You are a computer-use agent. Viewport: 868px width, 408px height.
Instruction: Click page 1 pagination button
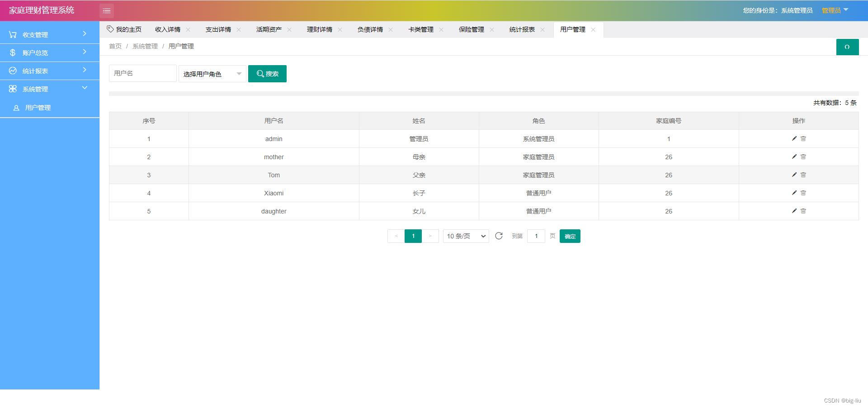tap(413, 236)
